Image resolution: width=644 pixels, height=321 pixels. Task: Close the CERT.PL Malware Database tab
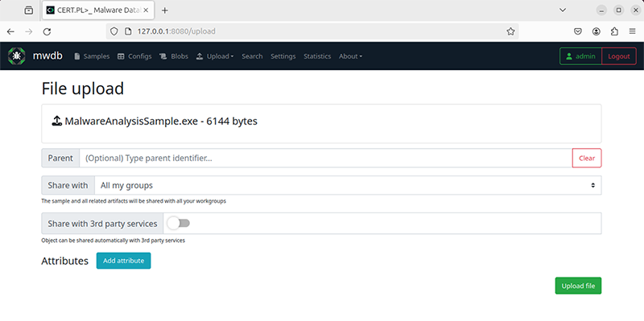point(147,10)
